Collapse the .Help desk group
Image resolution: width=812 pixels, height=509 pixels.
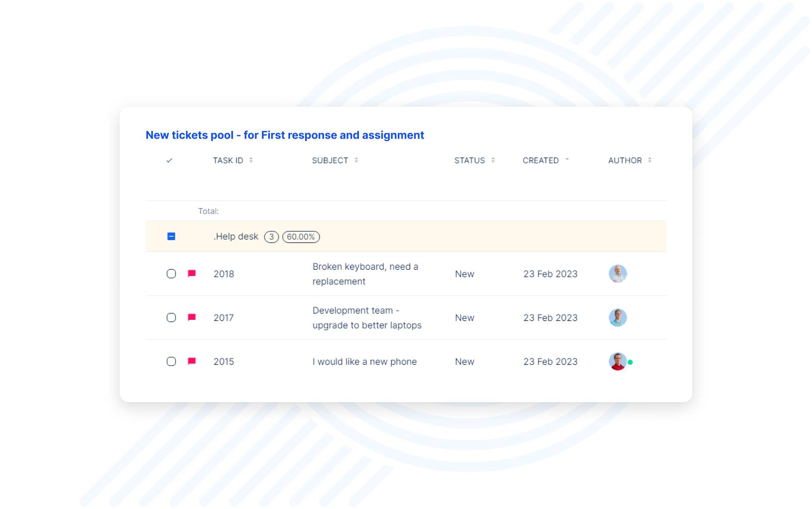(x=171, y=236)
